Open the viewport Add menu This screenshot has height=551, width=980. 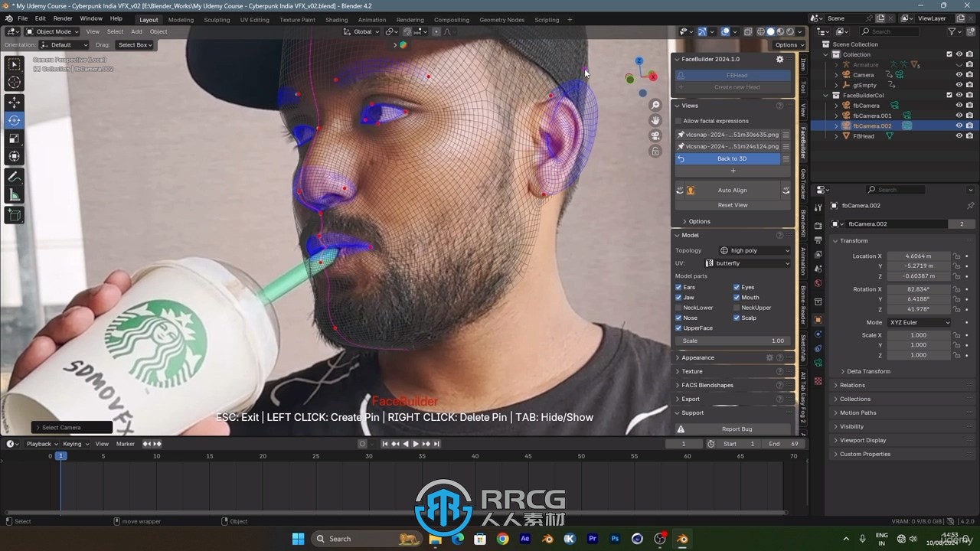[x=136, y=31]
